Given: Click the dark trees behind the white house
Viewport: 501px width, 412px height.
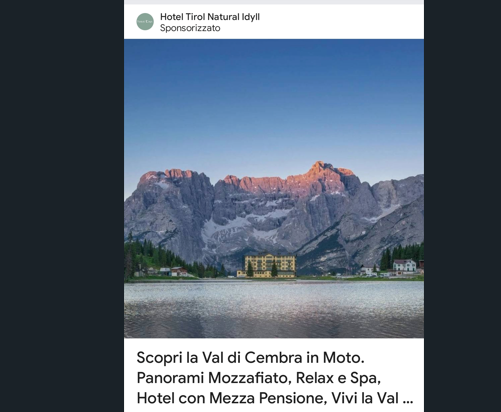Looking at the screenshot, I should coord(402,254).
